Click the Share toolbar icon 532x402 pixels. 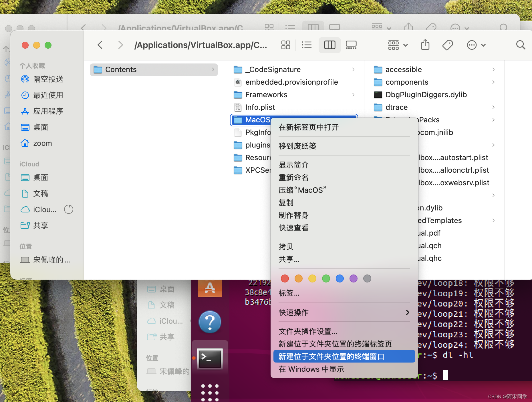[x=425, y=45]
